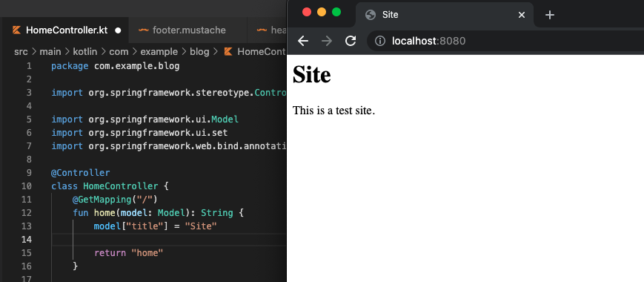
Task: Click the globe favicon on Site tab
Action: click(x=371, y=15)
